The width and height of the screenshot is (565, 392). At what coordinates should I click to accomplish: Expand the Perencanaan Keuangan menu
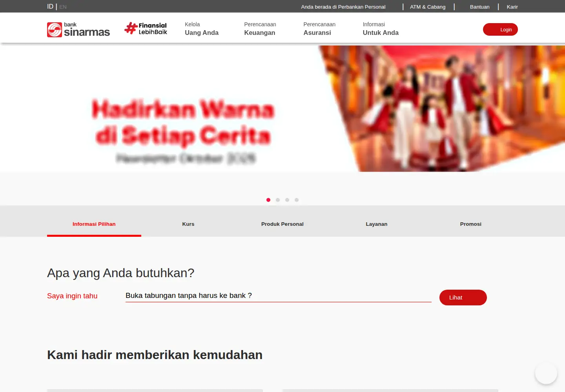pos(260,29)
